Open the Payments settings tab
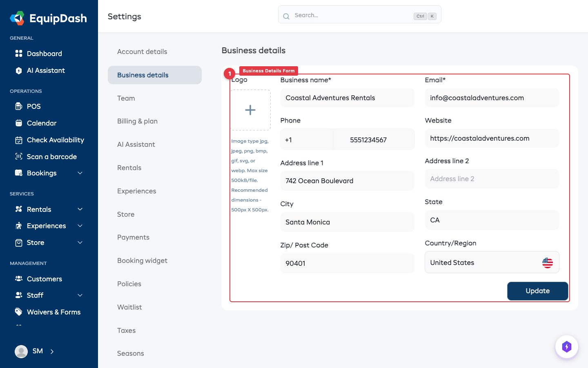The height and width of the screenshot is (368, 588). (133, 237)
